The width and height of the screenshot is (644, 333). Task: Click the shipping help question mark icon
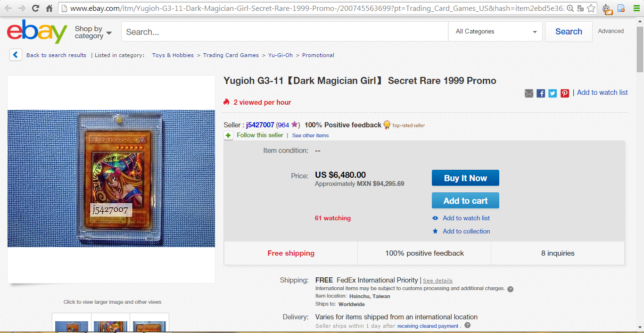[x=510, y=289]
